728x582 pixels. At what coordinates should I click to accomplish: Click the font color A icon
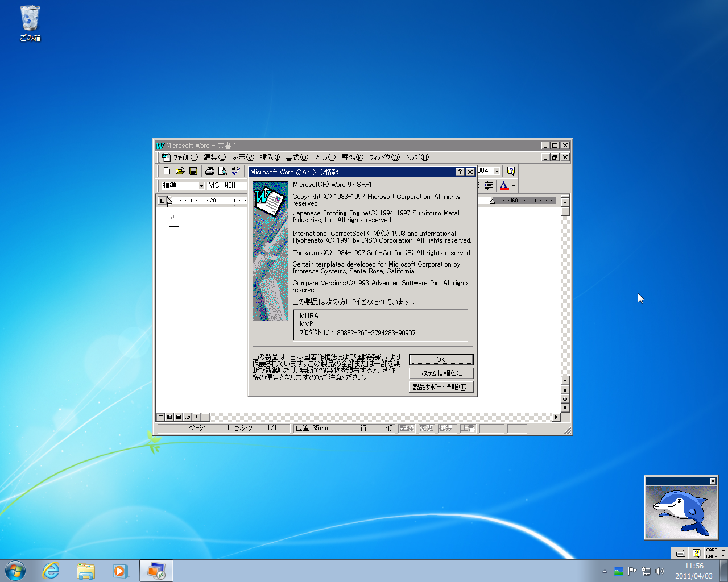click(504, 185)
